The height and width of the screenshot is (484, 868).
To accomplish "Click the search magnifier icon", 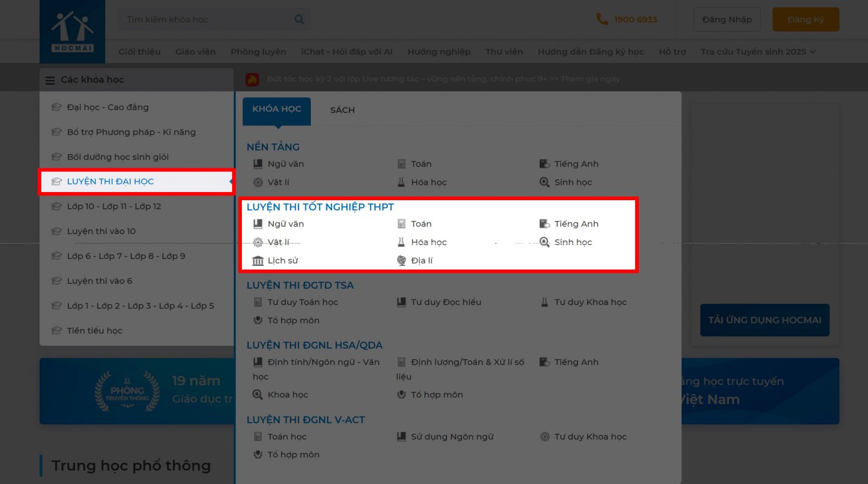I will tap(299, 20).
